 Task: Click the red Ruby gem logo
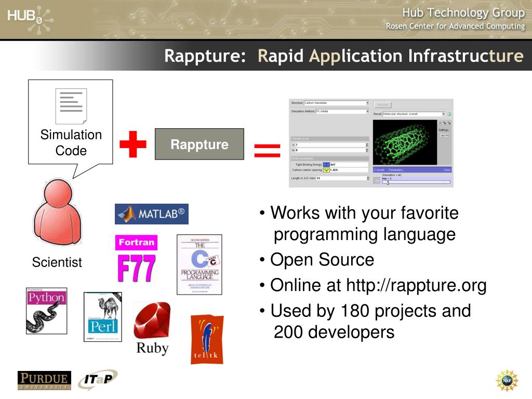152,320
